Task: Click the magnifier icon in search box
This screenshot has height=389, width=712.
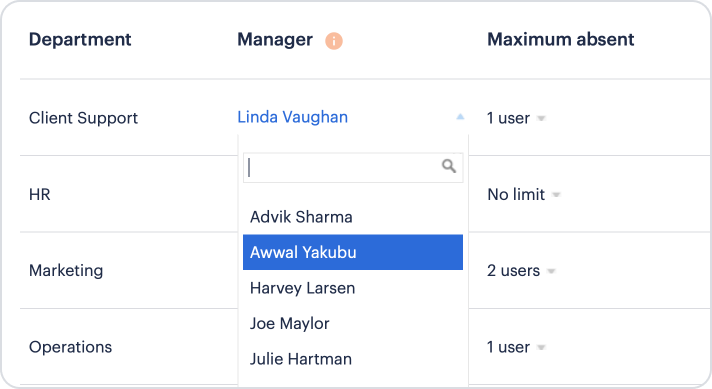Action: pos(449,166)
